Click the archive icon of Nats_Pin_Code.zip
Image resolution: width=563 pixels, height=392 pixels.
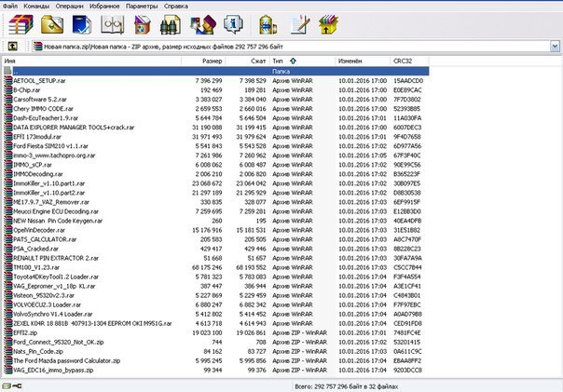click(x=7, y=351)
